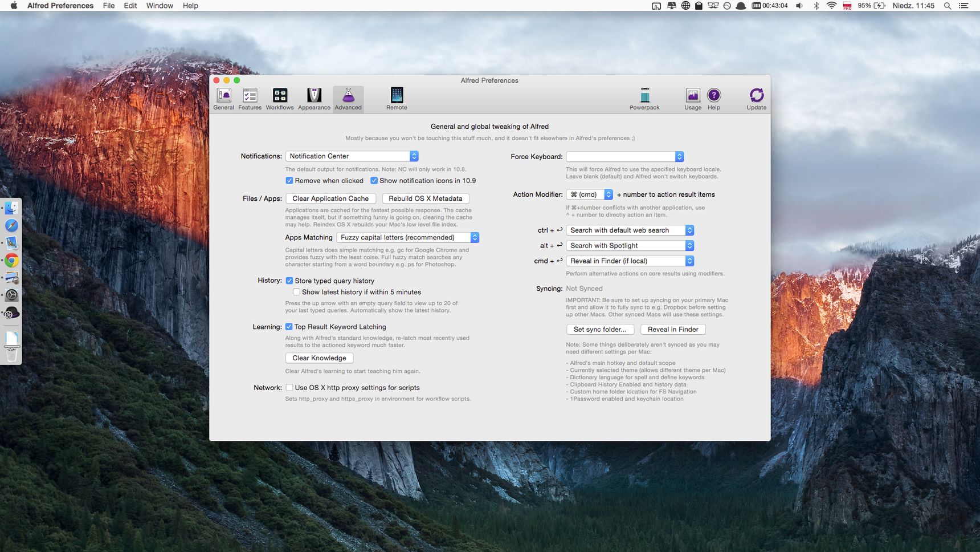The height and width of the screenshot is (552, 980).
Task: Open the Workflows pane
Action: tap(280, 99)
